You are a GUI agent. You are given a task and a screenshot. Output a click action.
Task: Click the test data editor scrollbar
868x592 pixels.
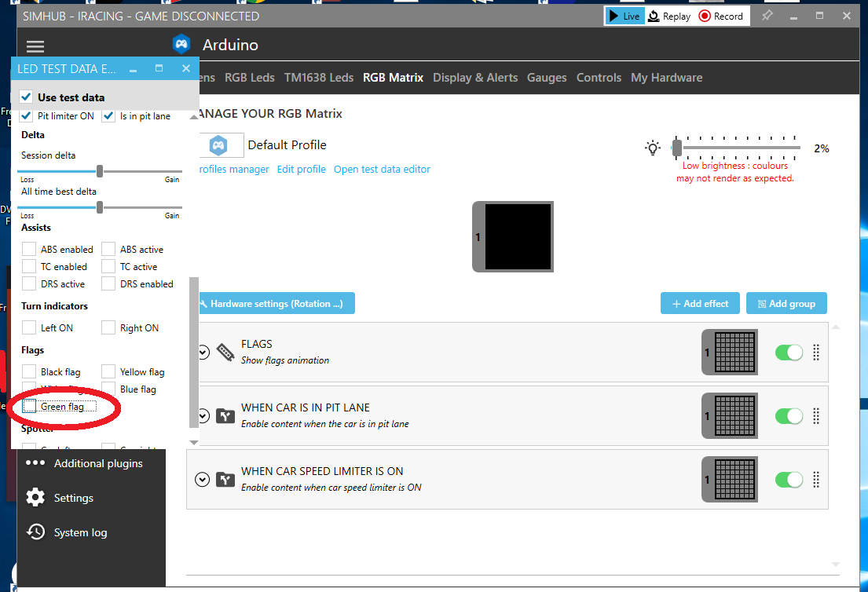pos(194,353)
